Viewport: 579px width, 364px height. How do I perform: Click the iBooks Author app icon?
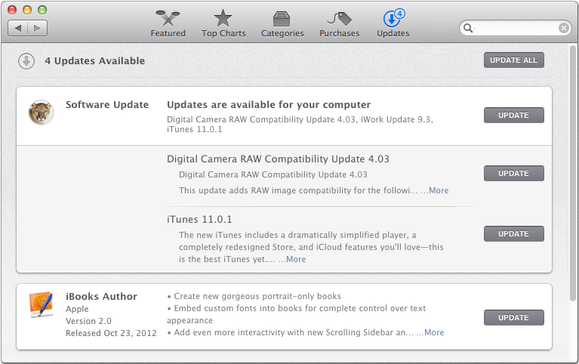(x=41, y=305)
